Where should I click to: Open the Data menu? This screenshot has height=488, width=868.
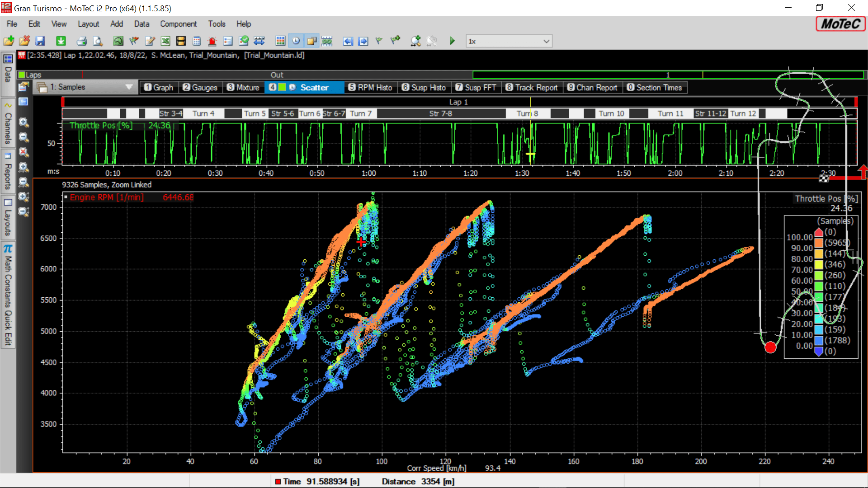click(142, 24)
